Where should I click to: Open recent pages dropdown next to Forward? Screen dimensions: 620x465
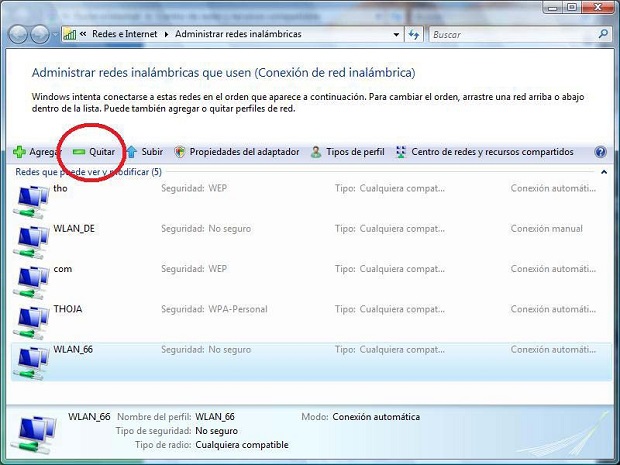[55, 35]
